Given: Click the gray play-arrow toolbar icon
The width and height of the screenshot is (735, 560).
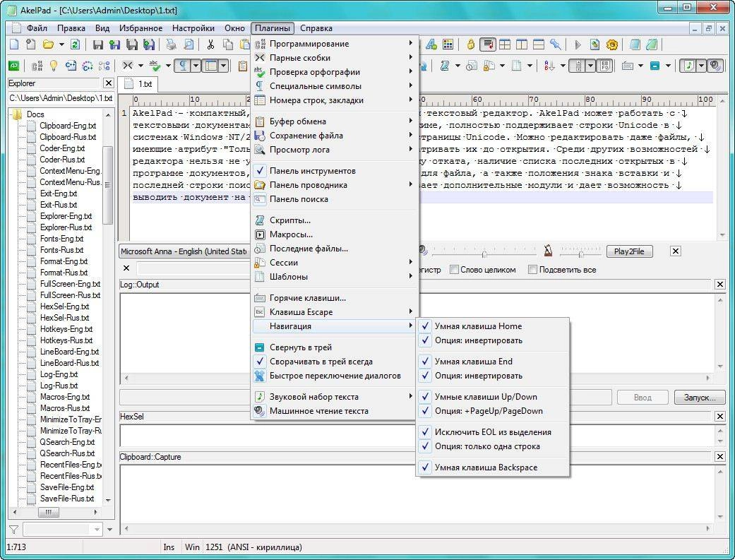Looking at the screenshot, I should 578,44.
